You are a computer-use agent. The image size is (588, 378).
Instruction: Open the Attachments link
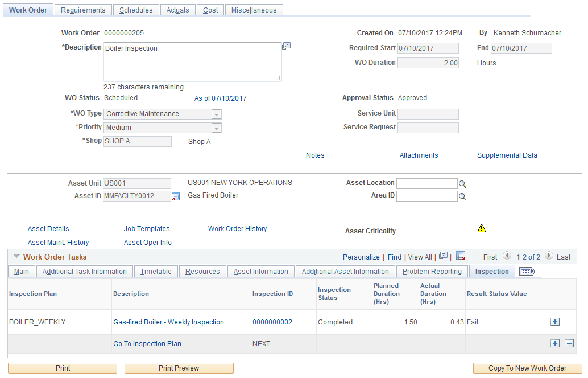(x=419, y=155)
